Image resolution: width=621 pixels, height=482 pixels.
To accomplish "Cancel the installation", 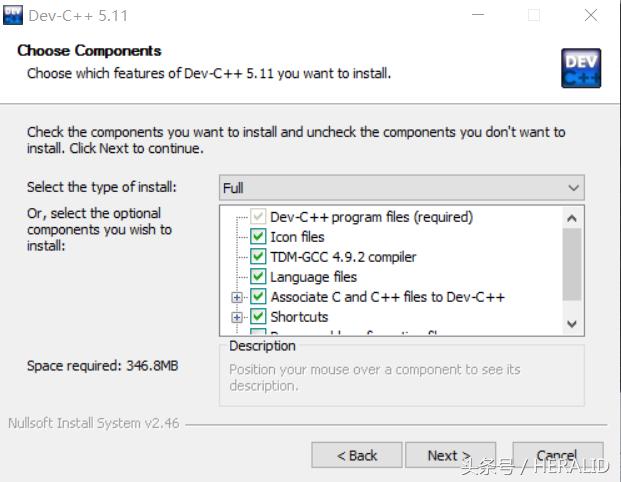I will pyautogui.click(x=557, y=455).
